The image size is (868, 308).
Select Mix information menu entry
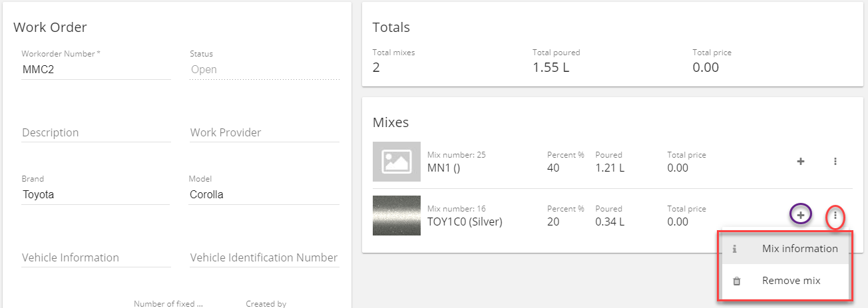point(799,249)
